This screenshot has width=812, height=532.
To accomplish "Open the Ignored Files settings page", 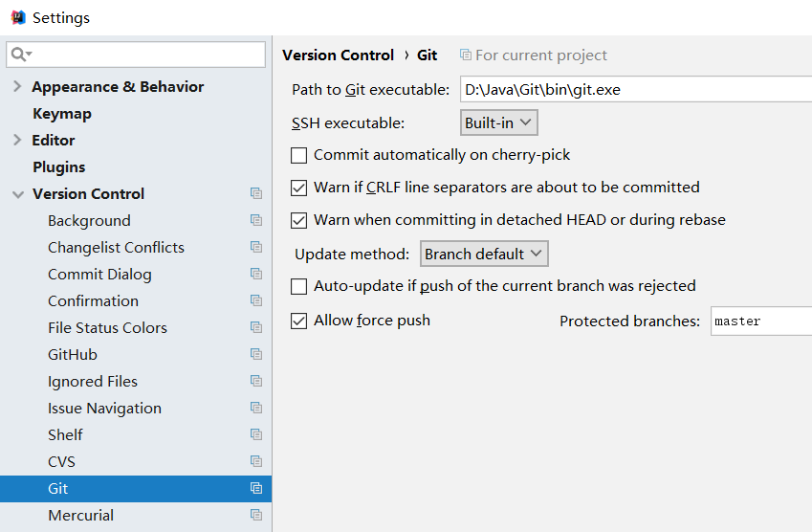I will click(93, 382).
